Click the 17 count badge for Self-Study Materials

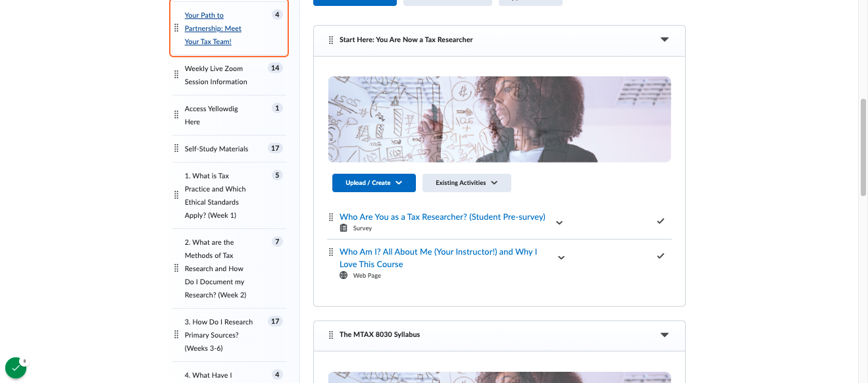click(x=275, y=148)
